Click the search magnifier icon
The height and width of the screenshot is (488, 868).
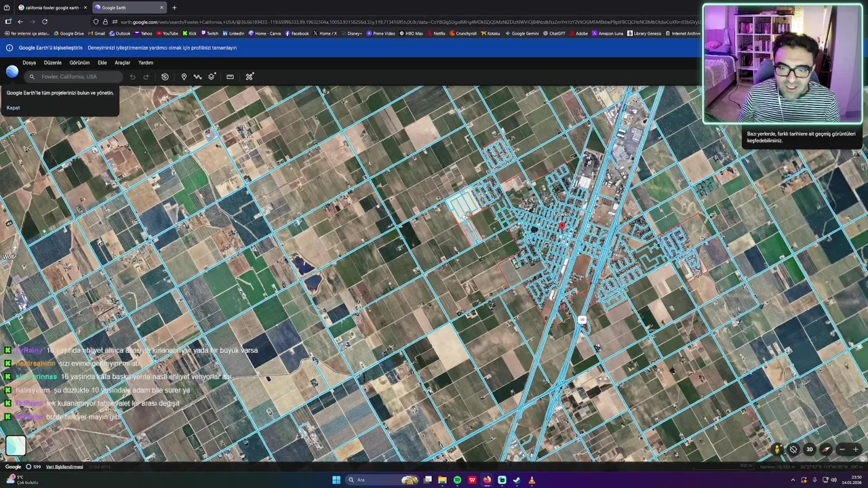[32, 77]
